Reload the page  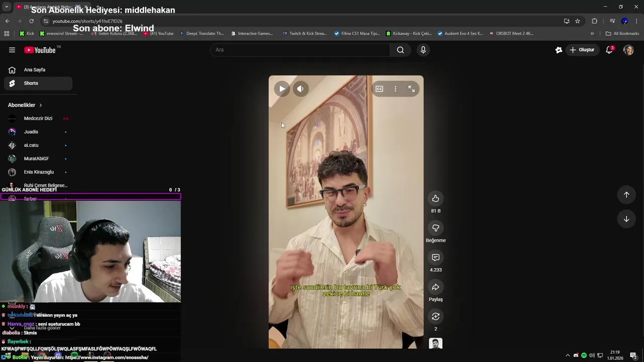tap(31, 21)
